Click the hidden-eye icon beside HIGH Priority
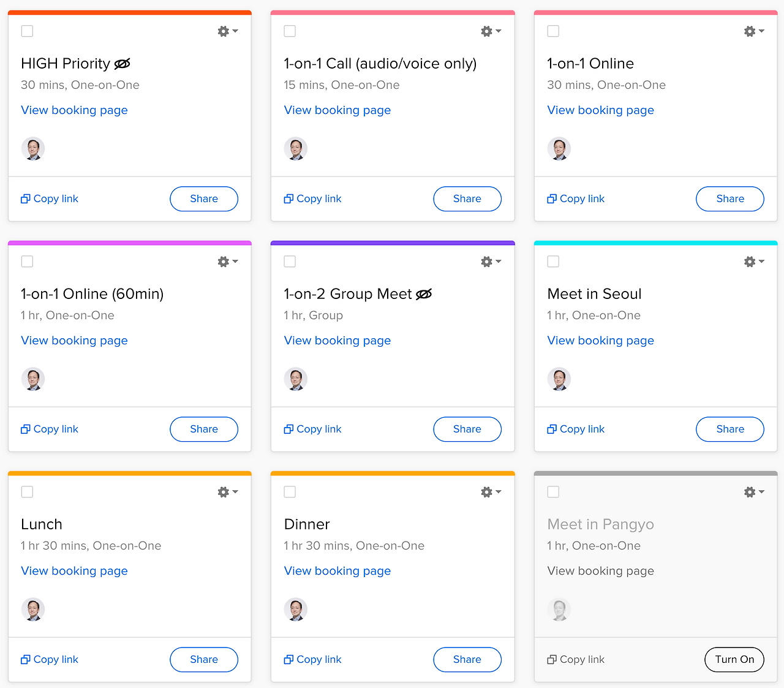 (x=123, y=64)
